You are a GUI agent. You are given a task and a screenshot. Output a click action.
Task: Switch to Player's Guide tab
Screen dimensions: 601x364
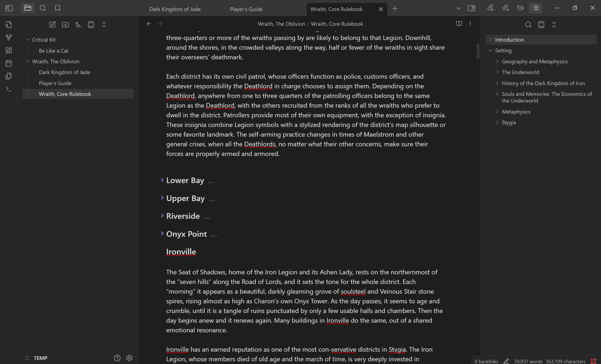point(246,9)
